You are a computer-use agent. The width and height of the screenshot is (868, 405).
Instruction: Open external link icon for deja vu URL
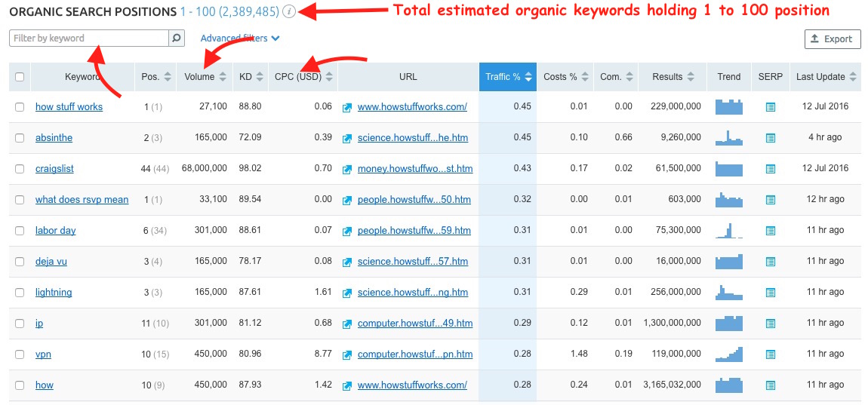click(x=347, y=262)
